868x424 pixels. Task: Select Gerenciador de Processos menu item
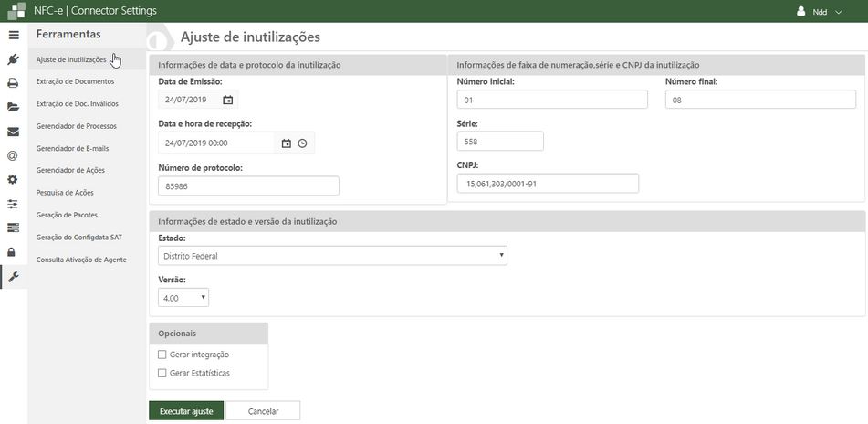pyautogui.click(x=76, y=126)
